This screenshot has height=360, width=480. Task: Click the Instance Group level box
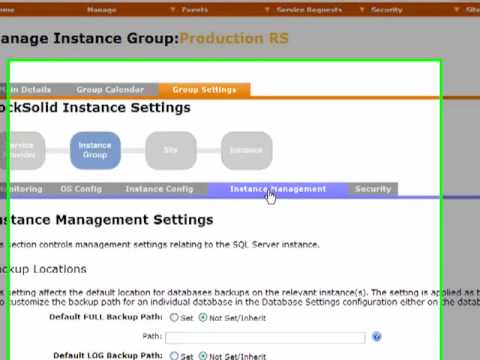(95, 150)
